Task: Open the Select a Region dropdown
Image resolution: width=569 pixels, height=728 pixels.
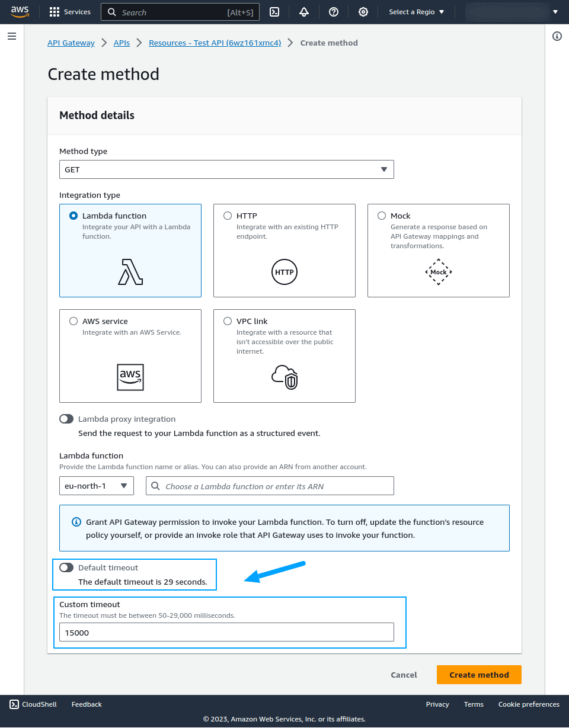Action: click(416, 12)
